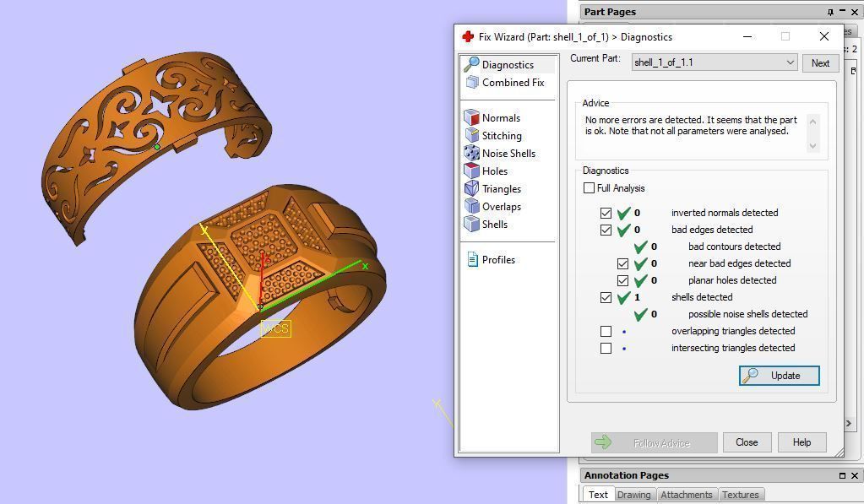Click the Help button
864x504 pixels.
pyautogui.click(x=802, y=442)
